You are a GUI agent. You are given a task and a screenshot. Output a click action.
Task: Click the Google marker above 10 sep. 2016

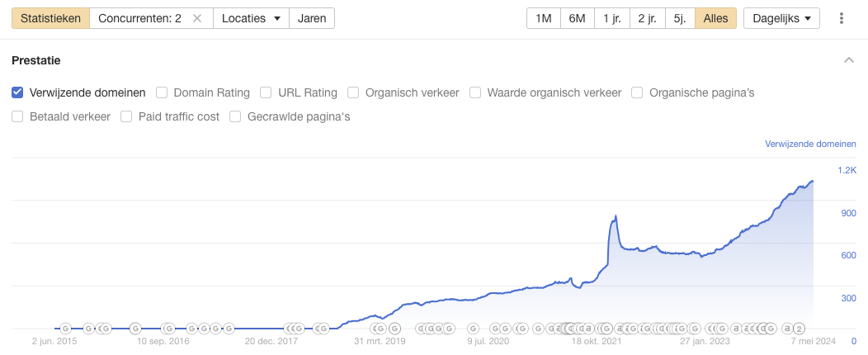167,328
